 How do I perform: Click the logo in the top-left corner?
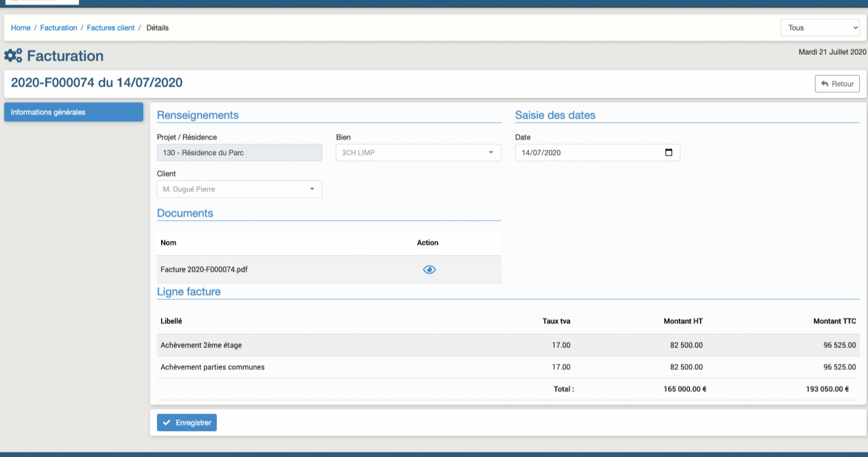click(x=42, y=2)
